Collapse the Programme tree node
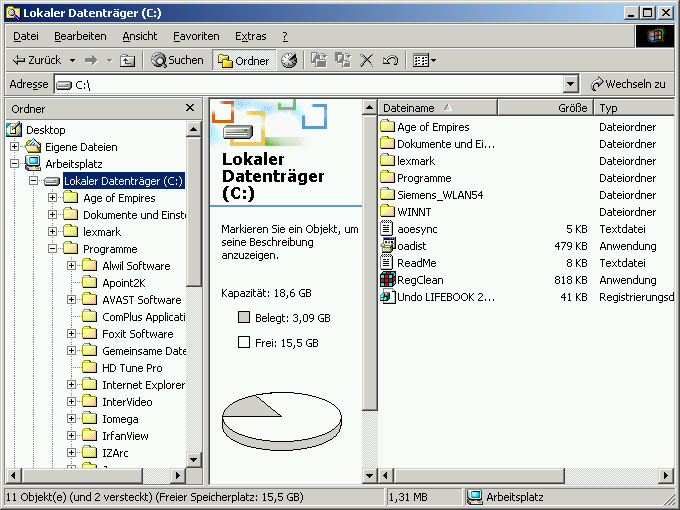680x510 pixels. pos(52,248)
